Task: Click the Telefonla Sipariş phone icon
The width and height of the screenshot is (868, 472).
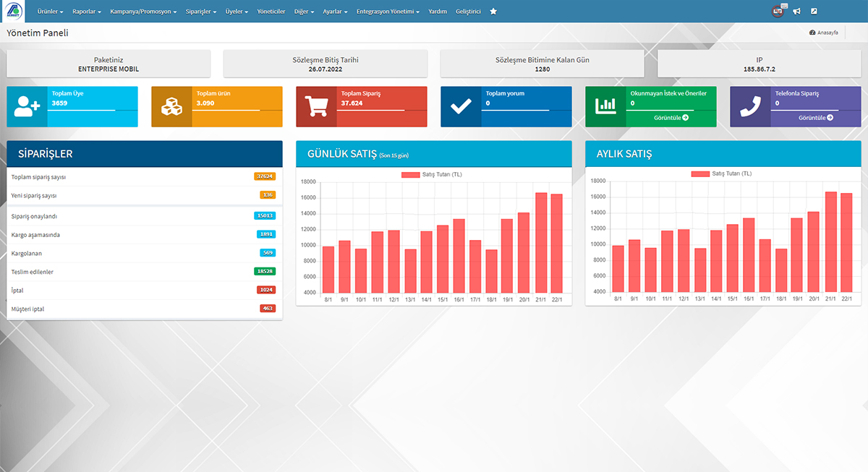Action: (x=750, y=107)
